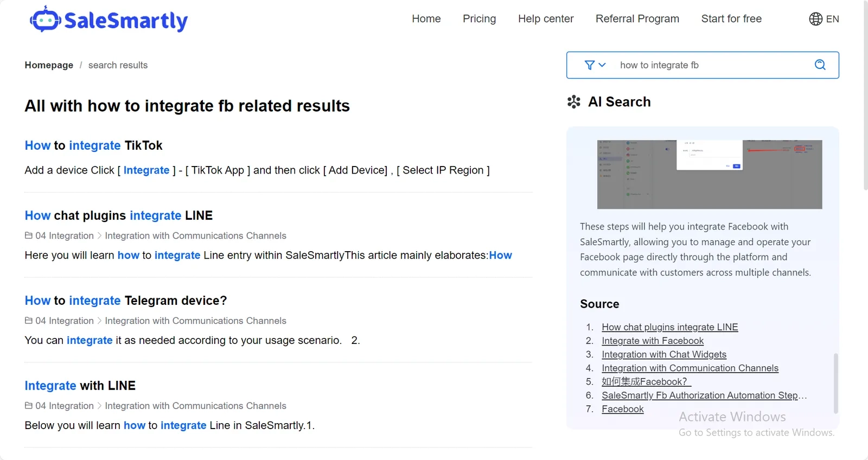Click the 'Add a device Click [ Integrate ]' snippet

pyautogui.click(x=257, y=170)
